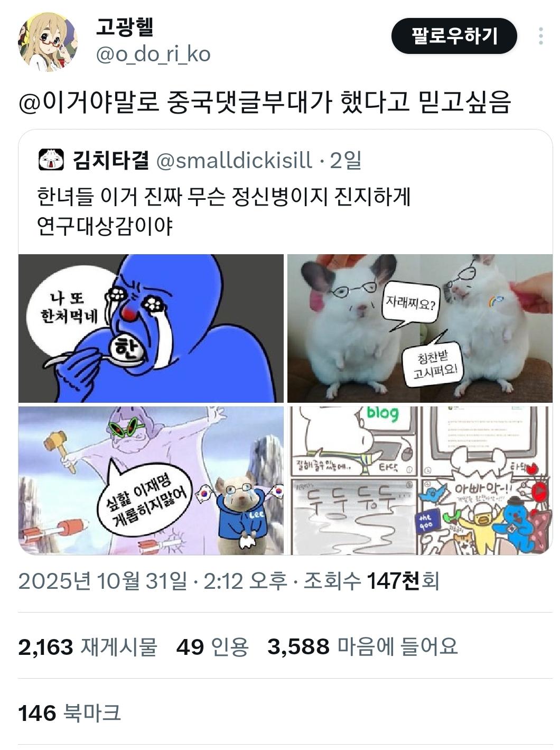Viewport: 560px width, 750px height.
Task: Open the 조회수 147천회 view count
Action: [x=366, y=581]
